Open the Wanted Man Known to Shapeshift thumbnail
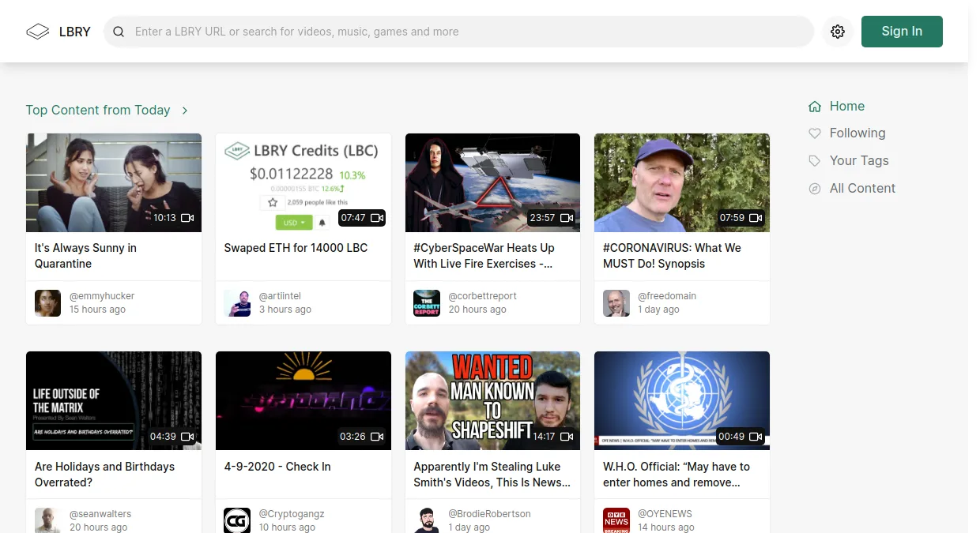The image size is (980, 533). (492, 401)
